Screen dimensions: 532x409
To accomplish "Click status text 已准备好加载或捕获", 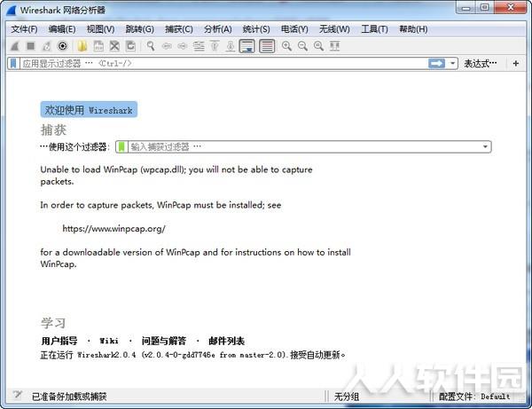I will pos(69,397).
